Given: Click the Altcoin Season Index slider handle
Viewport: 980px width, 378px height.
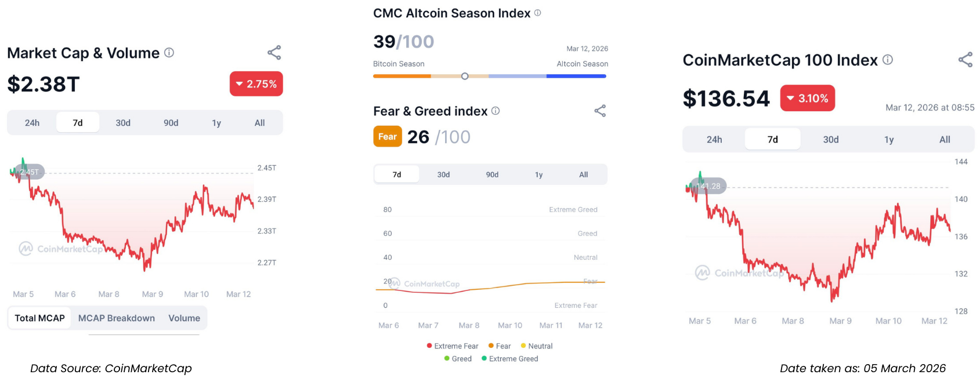Looking at the screenshot, I should 465,76.
